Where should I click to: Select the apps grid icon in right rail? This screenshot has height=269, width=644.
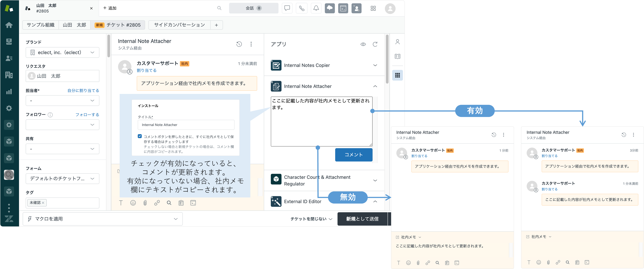click(398, 75)
